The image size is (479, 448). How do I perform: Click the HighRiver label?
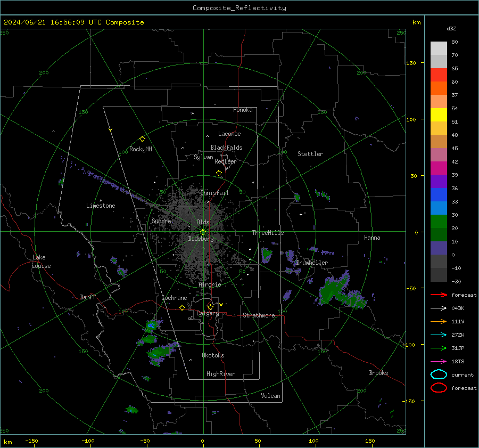(221, 374)
